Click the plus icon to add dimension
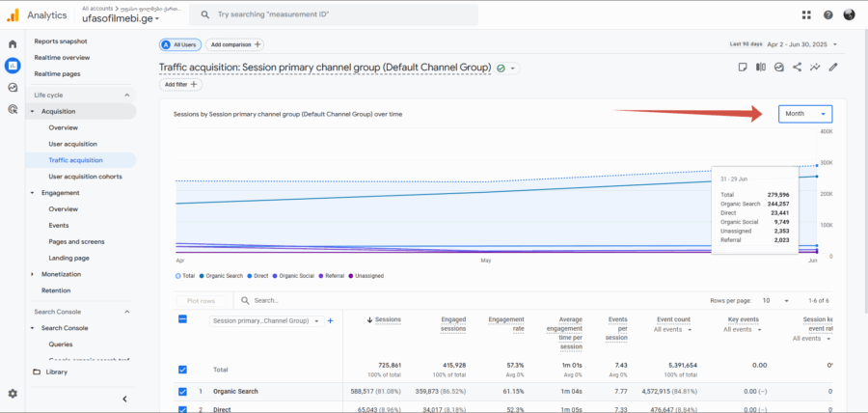The width and height of the screenshot is (868, 413). click(x=331, y=320)
